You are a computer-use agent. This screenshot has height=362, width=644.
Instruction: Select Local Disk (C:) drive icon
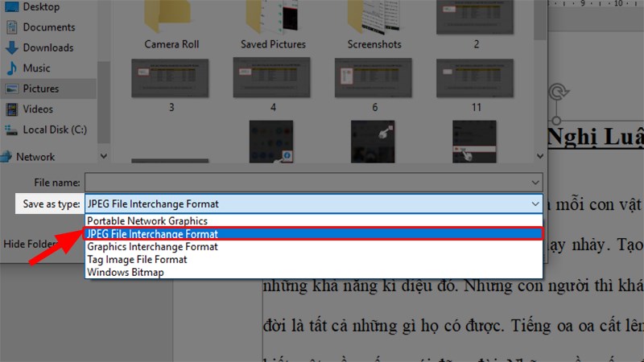[x=10, y=130]
